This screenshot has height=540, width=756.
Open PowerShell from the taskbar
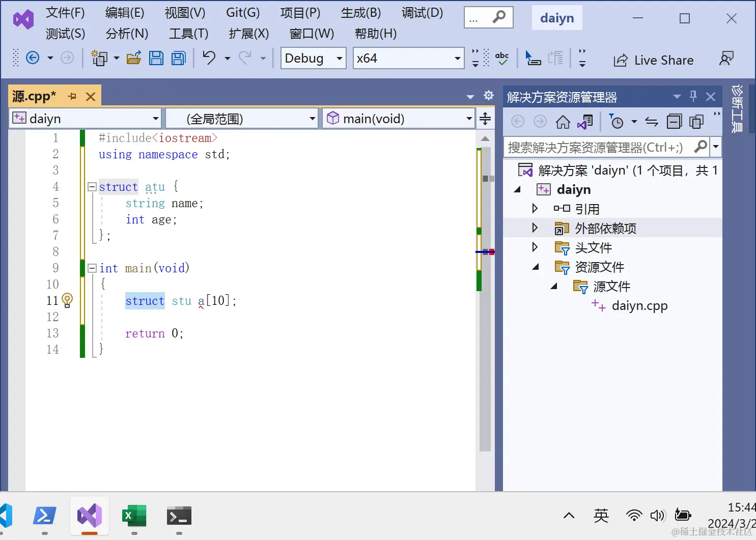tap(45, 517)
